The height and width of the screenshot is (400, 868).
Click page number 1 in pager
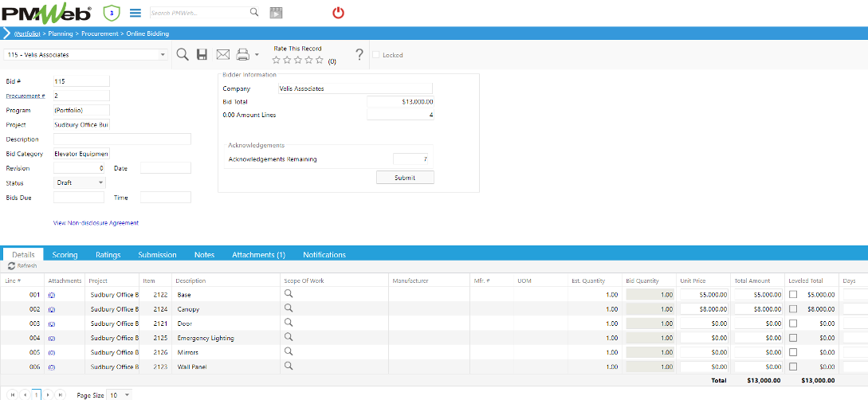pos(37,395)
